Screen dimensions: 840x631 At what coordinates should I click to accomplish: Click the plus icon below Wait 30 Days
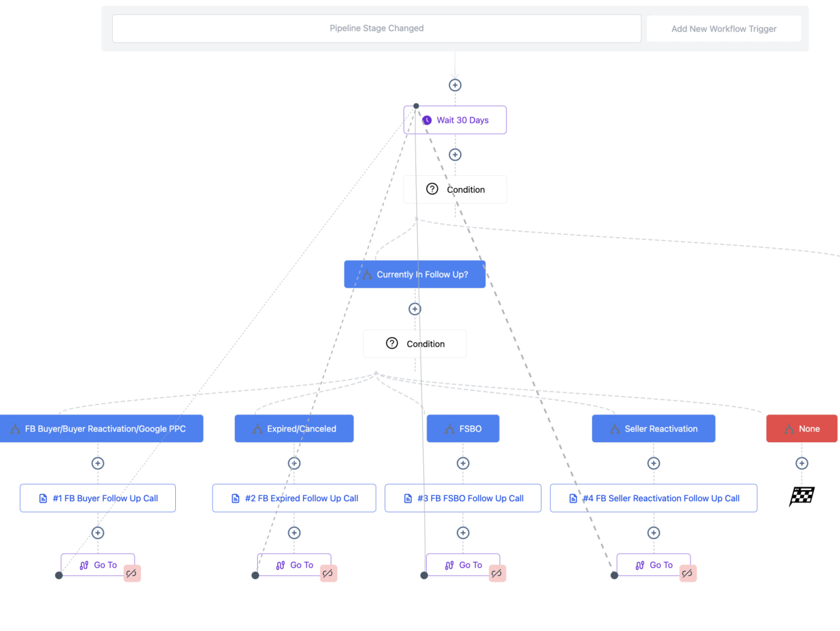455,155
